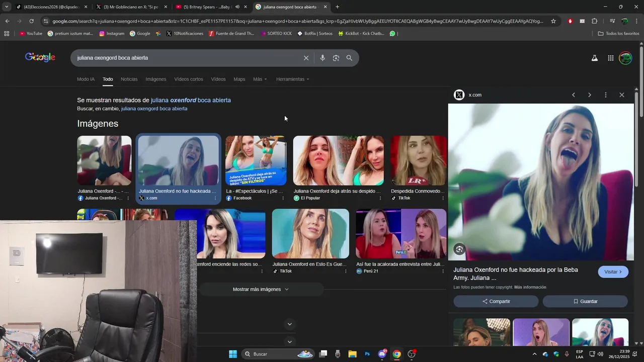This screenshot has height=362, width=644.
Task: Expand the Más dropdown menu
Action: tap(260, 79)
